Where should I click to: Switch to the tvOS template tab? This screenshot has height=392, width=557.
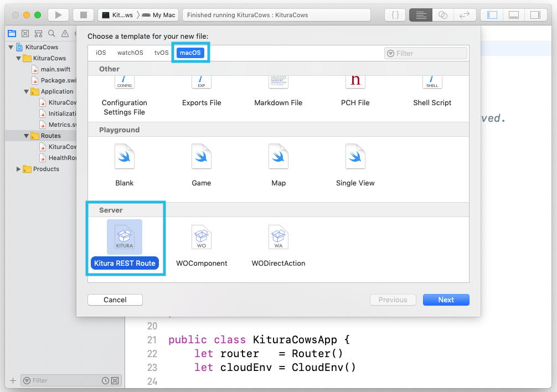tap(161, 53)
